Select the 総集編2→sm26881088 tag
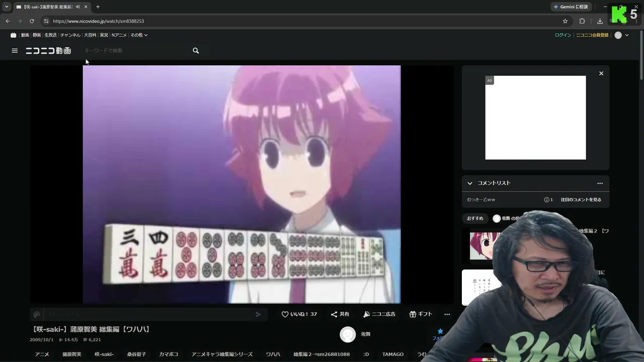 tap(321, 354)
